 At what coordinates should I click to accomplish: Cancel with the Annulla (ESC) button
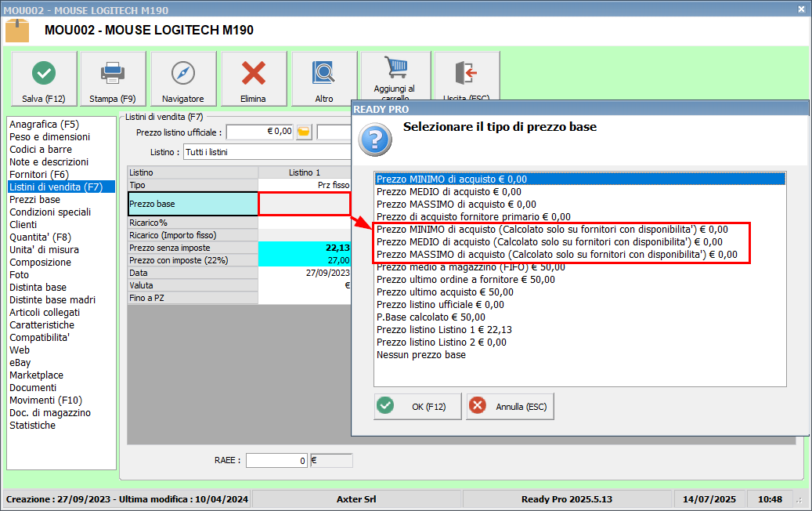(x=510, y=406)
